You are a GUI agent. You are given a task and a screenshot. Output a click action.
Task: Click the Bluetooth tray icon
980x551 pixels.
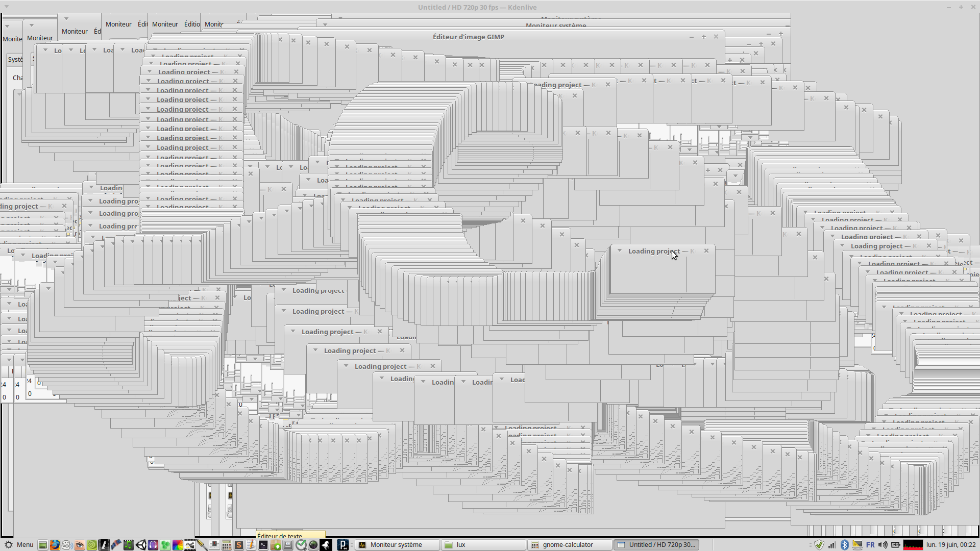(x=844, y=545)
